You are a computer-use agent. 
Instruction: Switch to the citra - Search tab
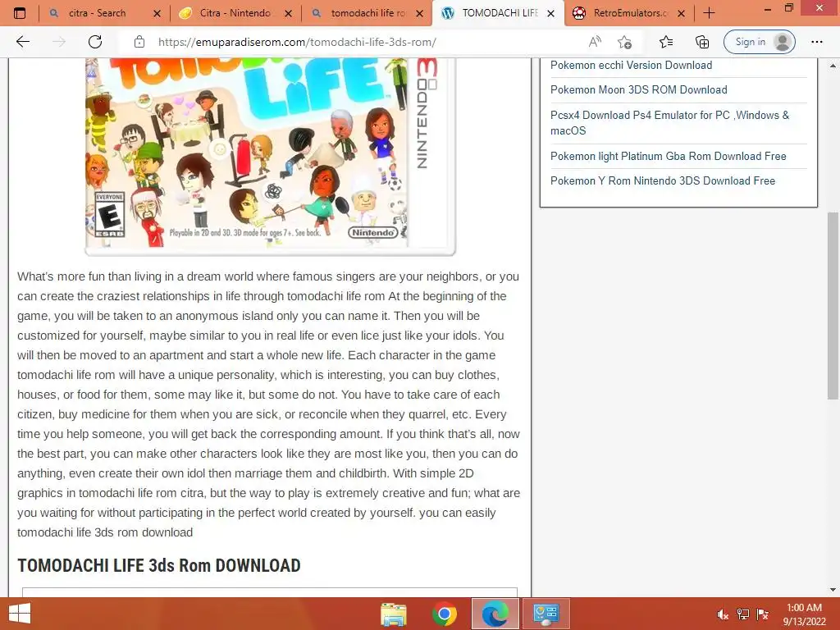click(97, 13)
